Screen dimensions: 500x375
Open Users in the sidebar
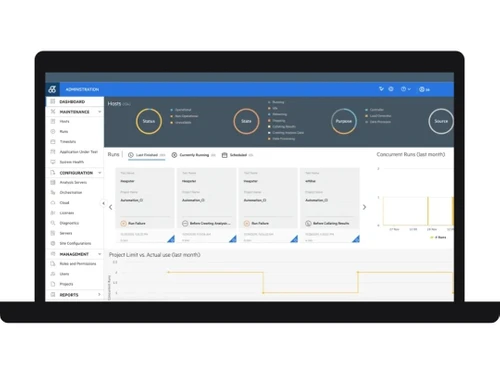(64, 274)
